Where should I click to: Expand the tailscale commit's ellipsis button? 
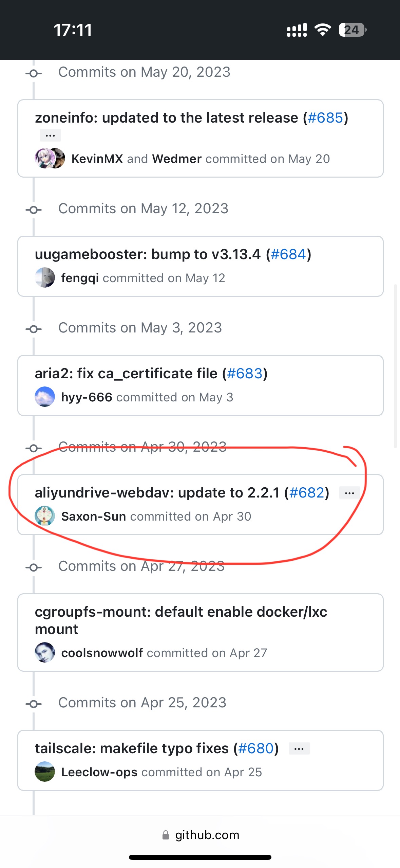(x=299, y=748)
